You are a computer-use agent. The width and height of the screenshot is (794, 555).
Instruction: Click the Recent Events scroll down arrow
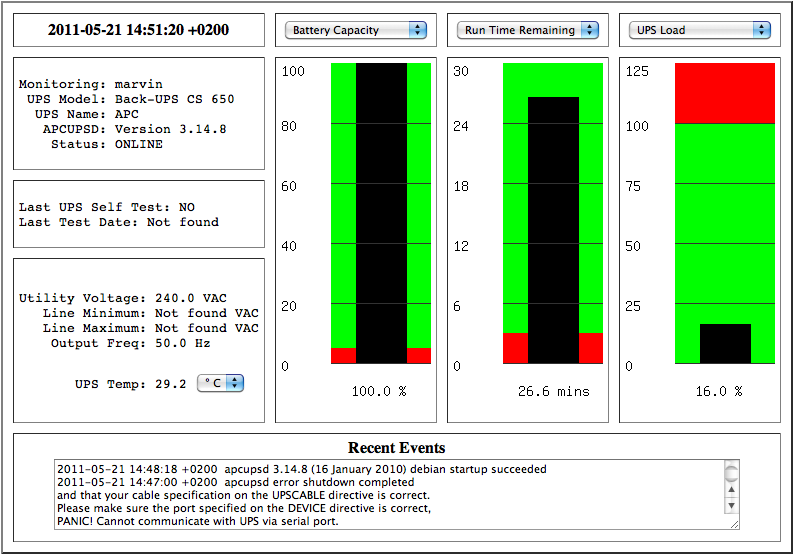pos(731,504)
